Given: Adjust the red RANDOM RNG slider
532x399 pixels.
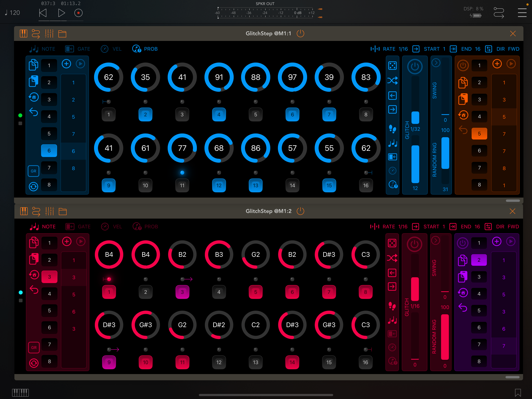Looking at the screenshot, I should pos(445,337).
